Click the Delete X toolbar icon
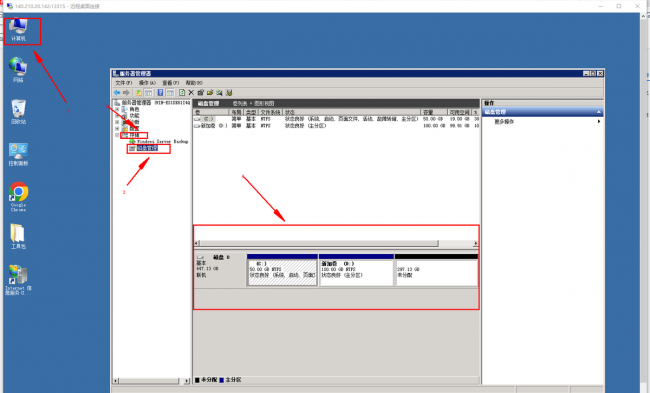The width and height of the screenshot is (650, 393). [x=191, y=93]
